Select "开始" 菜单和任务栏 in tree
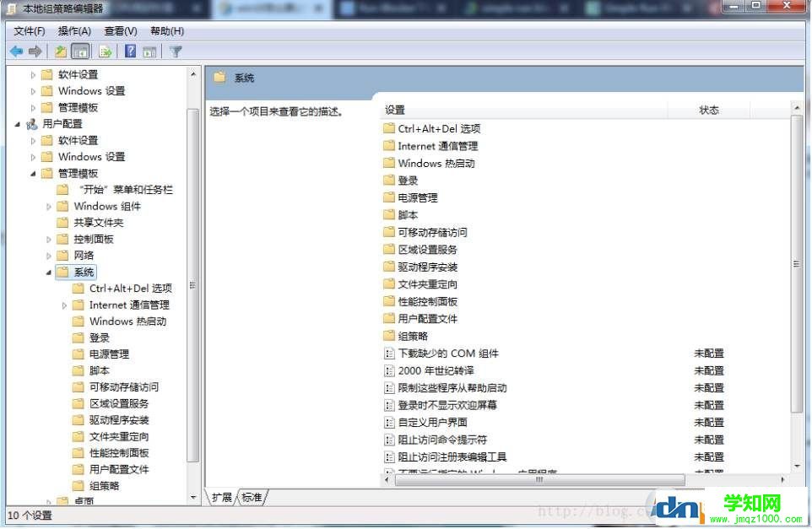This screenshot has width=812, height=529. 126,190
